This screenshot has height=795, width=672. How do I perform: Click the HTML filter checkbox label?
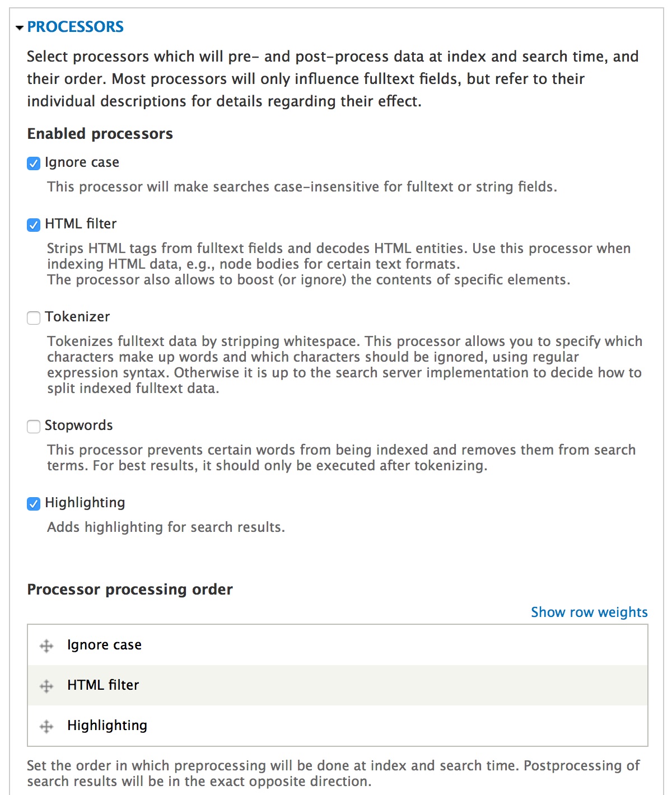pos(81,224)
